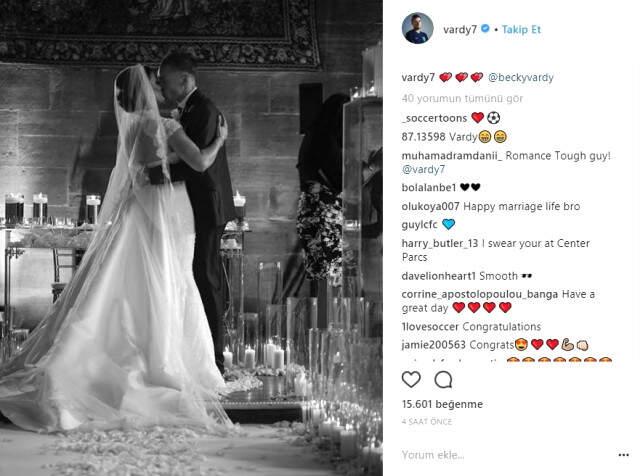
Task: Open _soccertoons commenter profile
Action: point(434,118)
